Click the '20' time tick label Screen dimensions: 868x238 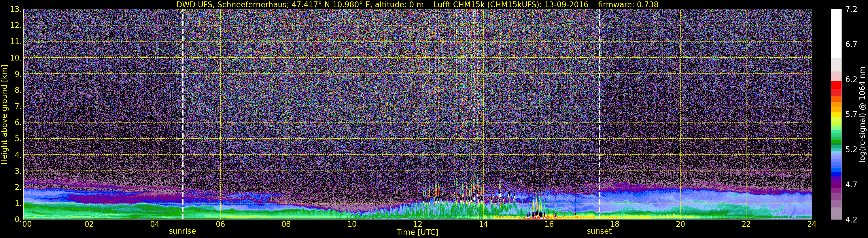[680, 224]
